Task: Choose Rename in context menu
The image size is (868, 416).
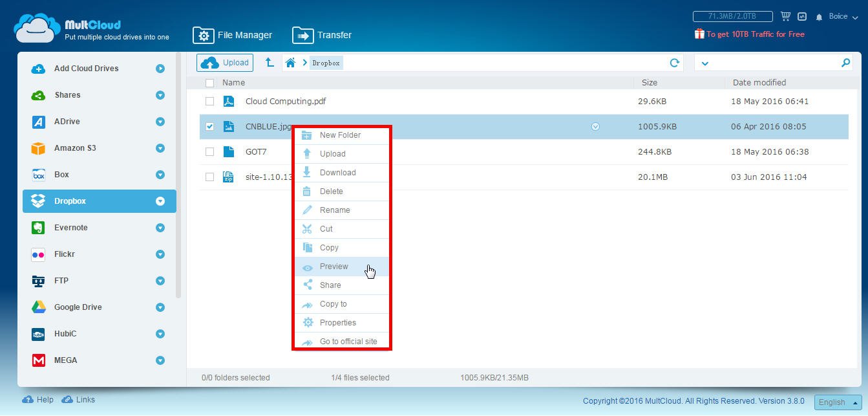Action: (342, 210)
